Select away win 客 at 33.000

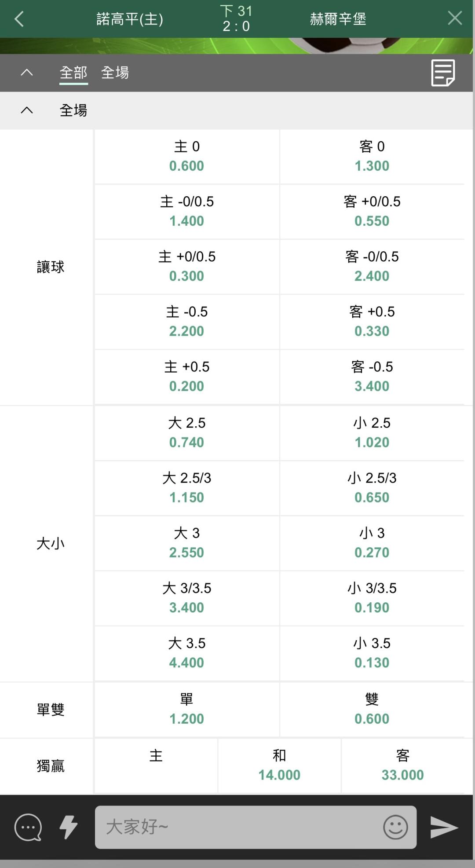403,765
